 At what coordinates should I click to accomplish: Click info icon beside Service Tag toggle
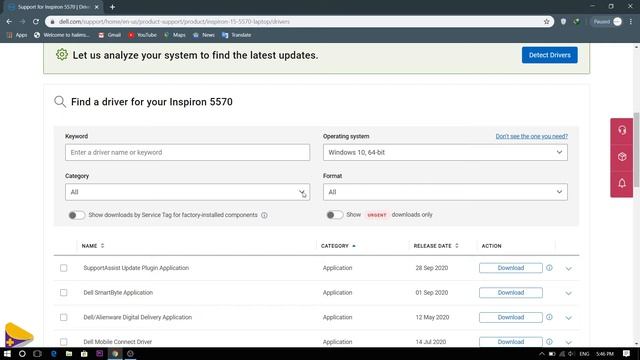[264, 215]
